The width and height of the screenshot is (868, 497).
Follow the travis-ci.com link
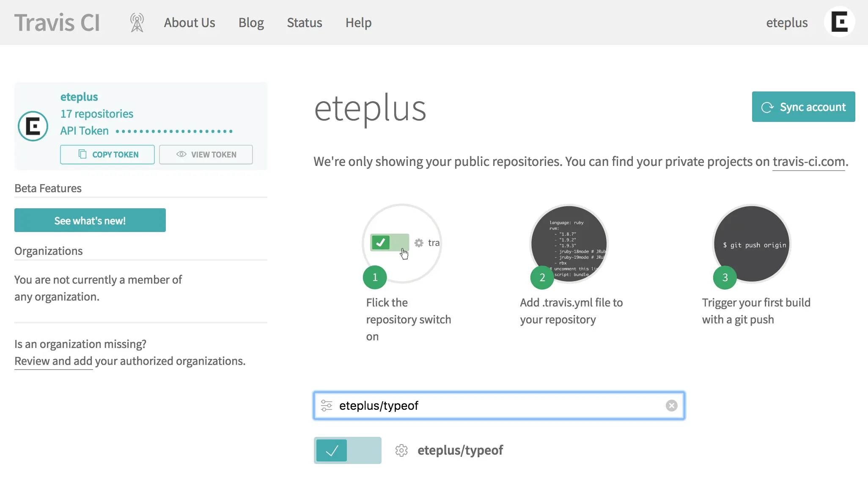point(808,162)
